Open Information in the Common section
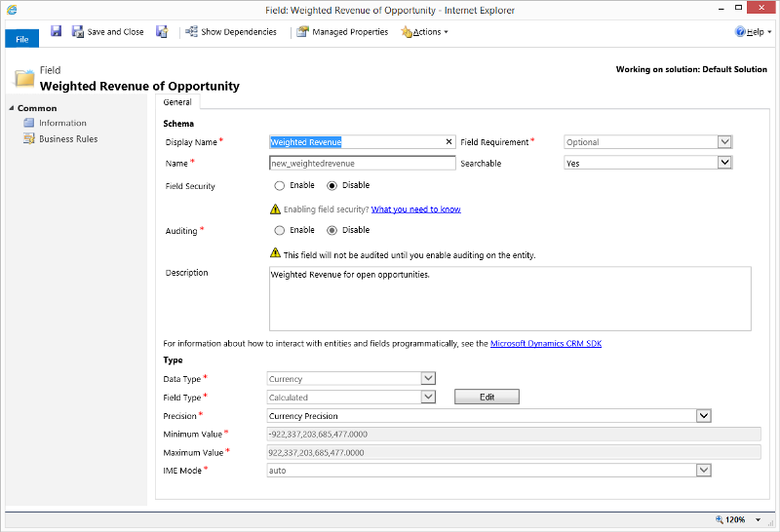 pos(62,123)
